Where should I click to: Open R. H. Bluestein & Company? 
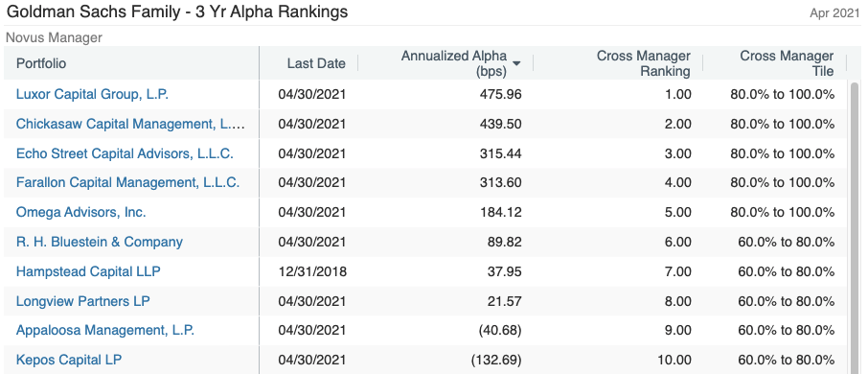click(x=99, y=242)
